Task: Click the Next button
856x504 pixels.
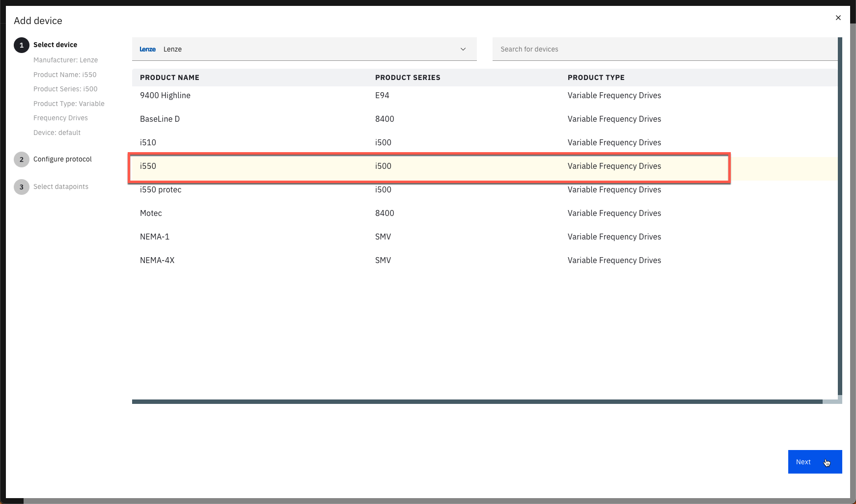Action: [x=815, y=462]
